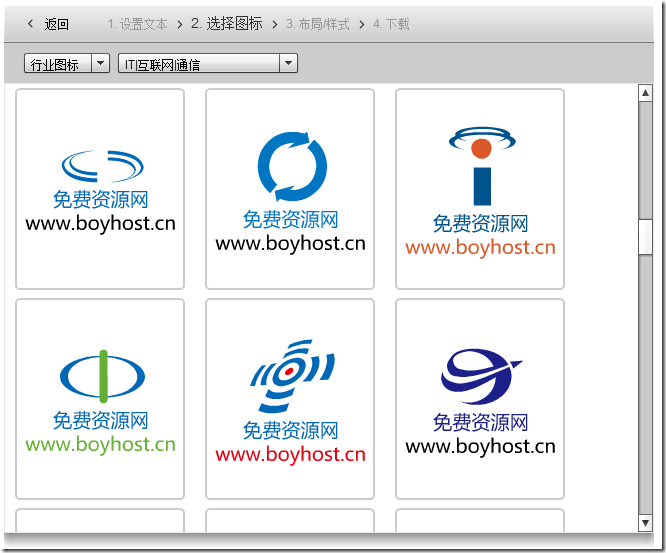The height and width of the screenshot is (553, 666).
Task: Choose the dark blue orbit plane logo
Action: pyautogui.click(x=480, y=399)
